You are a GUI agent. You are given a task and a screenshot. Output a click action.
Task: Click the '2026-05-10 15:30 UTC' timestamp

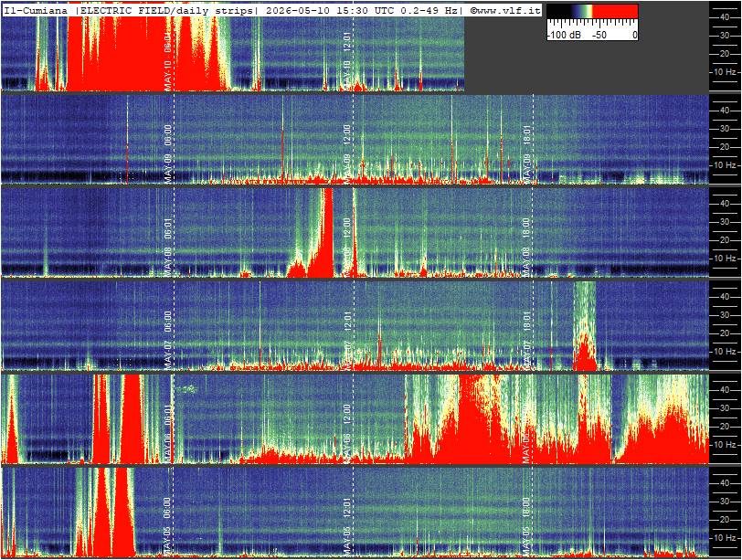330,10
